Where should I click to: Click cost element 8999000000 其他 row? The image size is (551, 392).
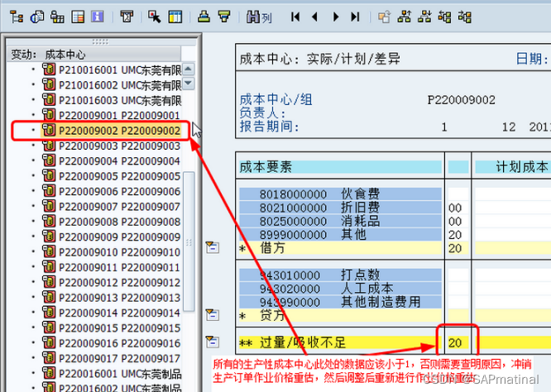(340, 234)
